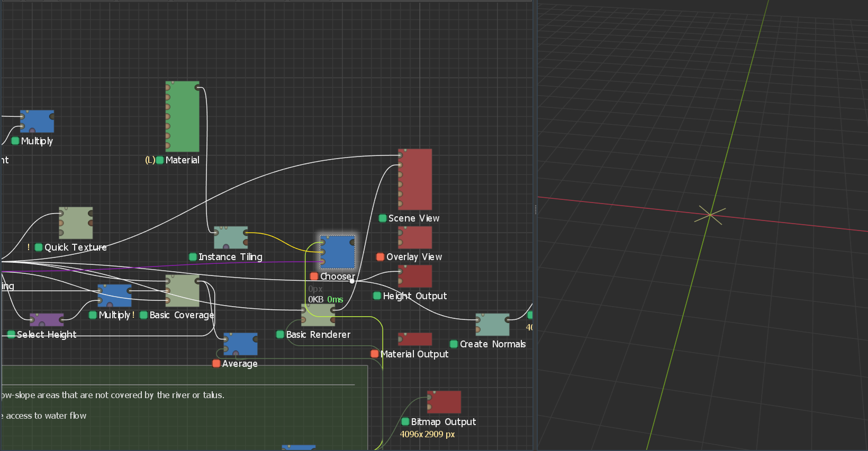Click the 'Basic Coverage' label
Image resolution: width=868 pixels, height=451 pixels.
(x=182, y=315)
